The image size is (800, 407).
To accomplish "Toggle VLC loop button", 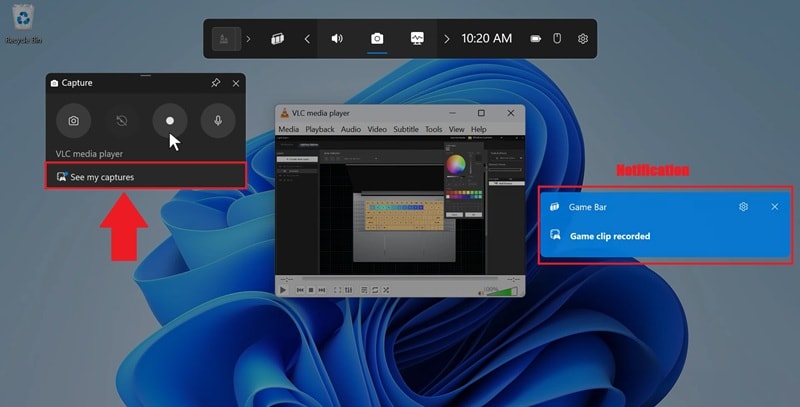I will (x=375, y=290).
